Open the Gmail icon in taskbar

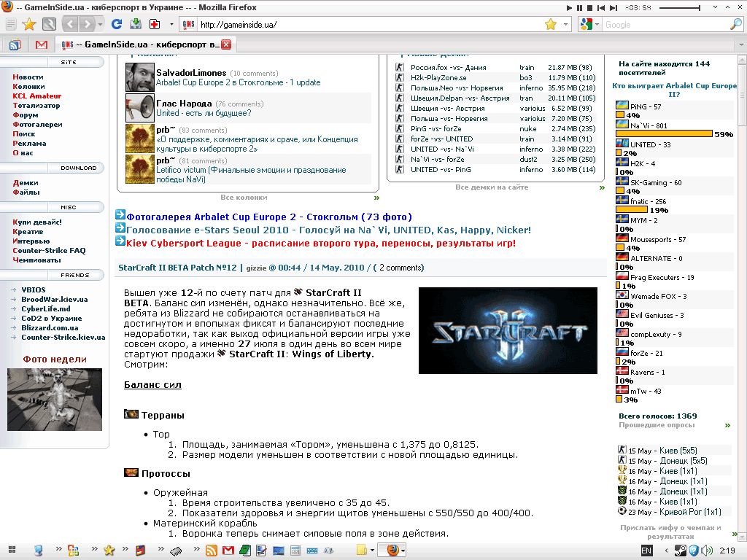[228, 551]
